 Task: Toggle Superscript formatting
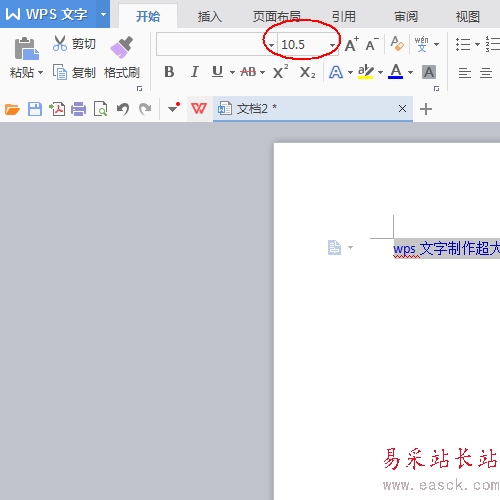point(280,71)
